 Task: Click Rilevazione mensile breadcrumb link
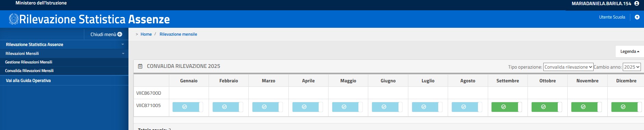tap(178, 34)
